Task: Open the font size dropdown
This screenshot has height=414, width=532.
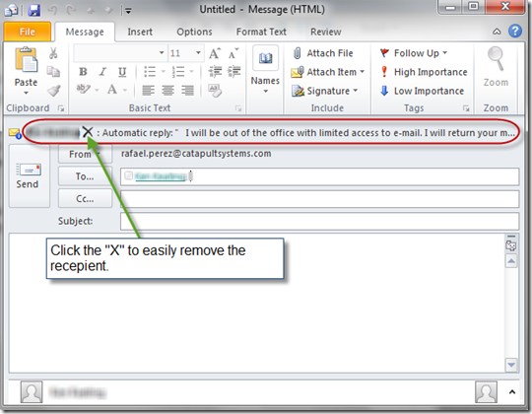Action: [x=198, y=53]
